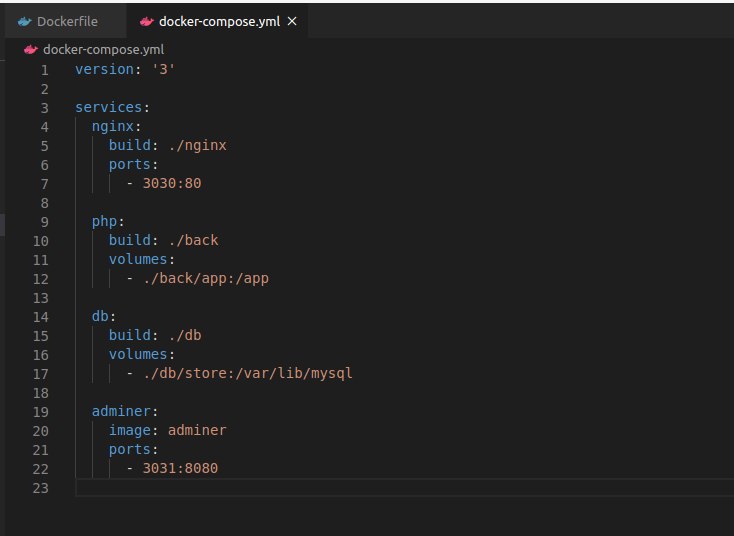Viewport: 734px width, 536px height.
Task: Click the 'services' key
Action: click(109, 107)
